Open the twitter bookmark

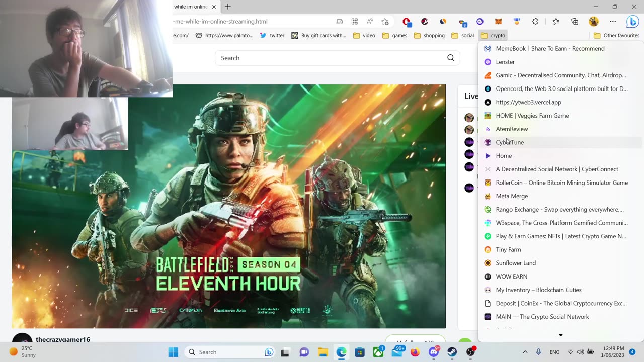[x=272, y=35]
